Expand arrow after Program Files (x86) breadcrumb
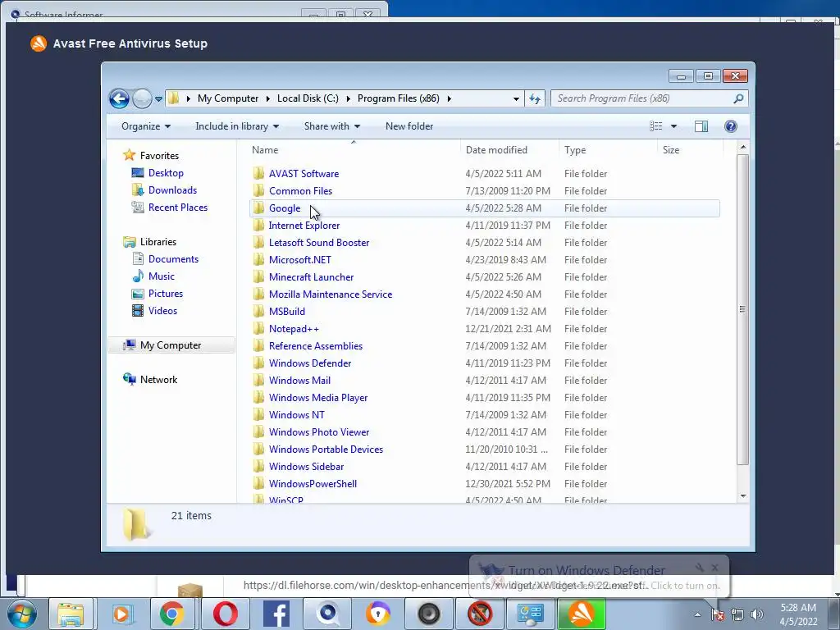The image size is (840, 630). (449, 98)
